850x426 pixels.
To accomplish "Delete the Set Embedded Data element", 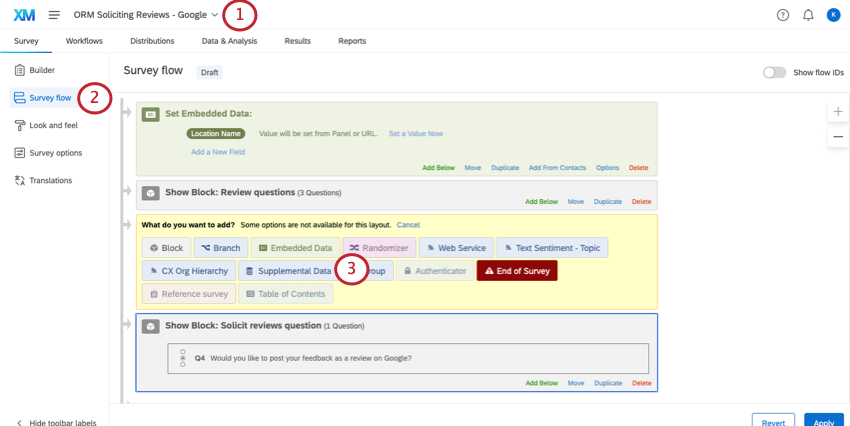I will point(639,167).
